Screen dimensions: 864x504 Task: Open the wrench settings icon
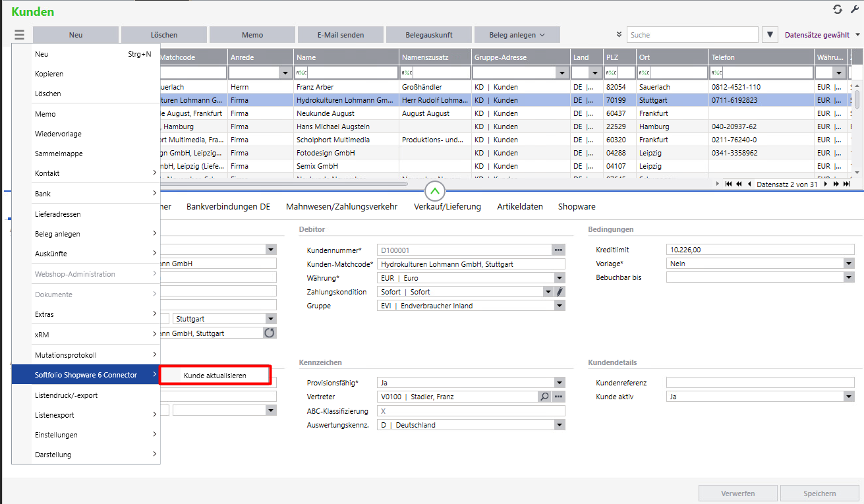[855, 9]
